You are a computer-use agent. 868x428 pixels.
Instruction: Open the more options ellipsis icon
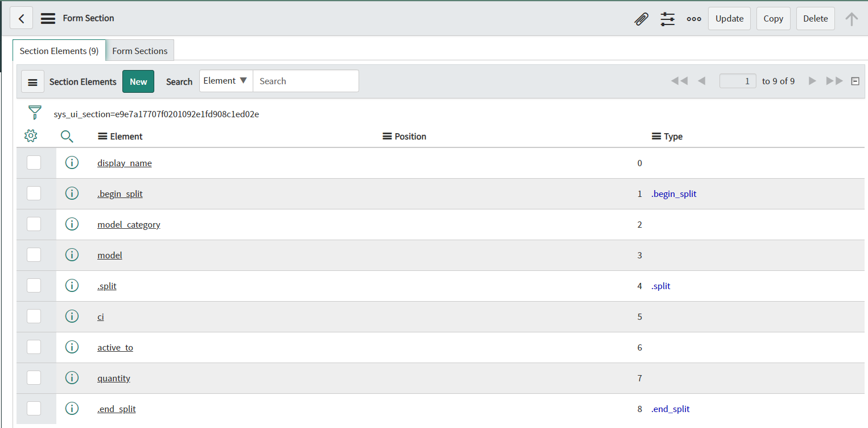coord(694,19)
